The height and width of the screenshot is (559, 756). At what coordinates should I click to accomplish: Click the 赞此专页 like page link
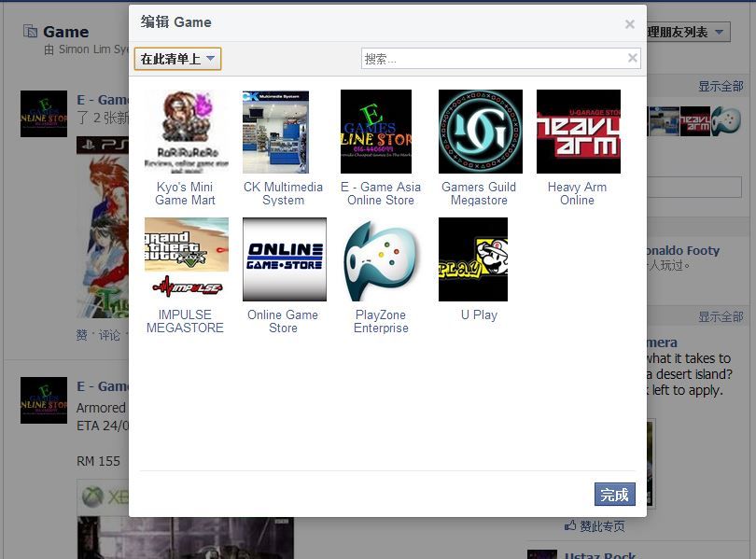(x=601, y=527)
